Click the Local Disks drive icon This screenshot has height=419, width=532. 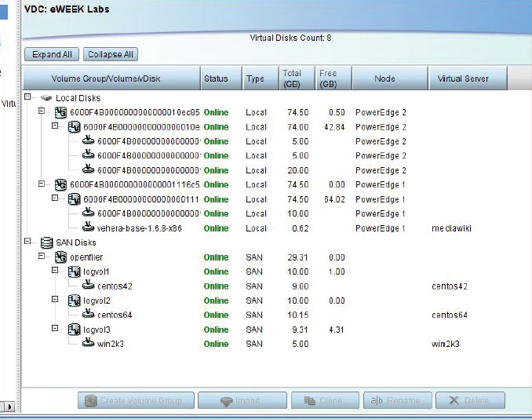point(46,98)
